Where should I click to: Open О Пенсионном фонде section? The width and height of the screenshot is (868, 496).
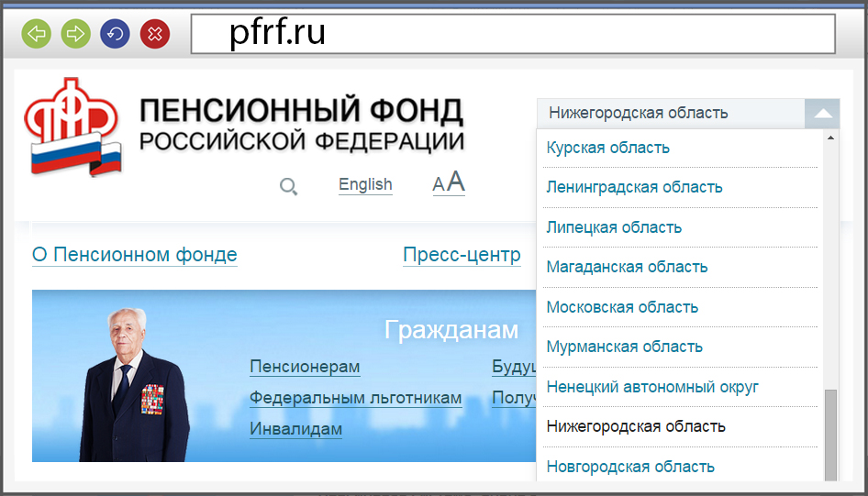coord(135,255)
